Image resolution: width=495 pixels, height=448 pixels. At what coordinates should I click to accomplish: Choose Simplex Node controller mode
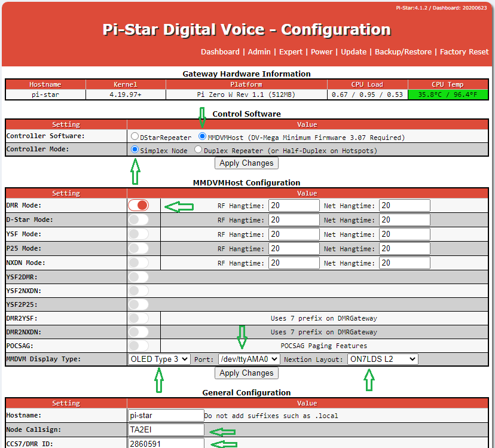[x=135, y=150]
